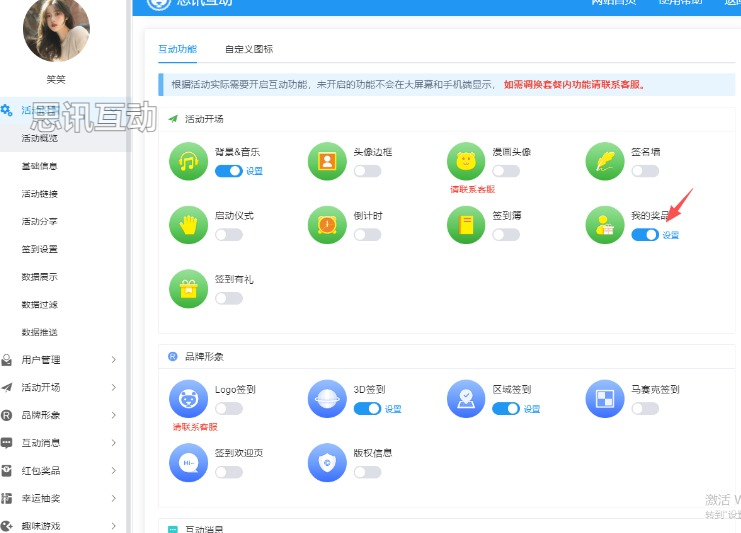Click the 背景&音乐 headphone icon
The height and width of the screenshot is (533, 741).
(x=188, y=161)
